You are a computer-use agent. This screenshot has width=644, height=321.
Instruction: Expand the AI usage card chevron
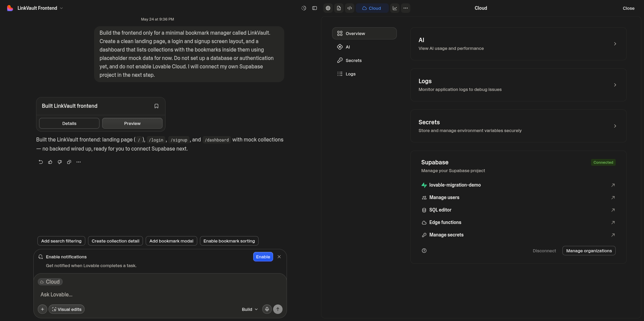coord(615,44)
